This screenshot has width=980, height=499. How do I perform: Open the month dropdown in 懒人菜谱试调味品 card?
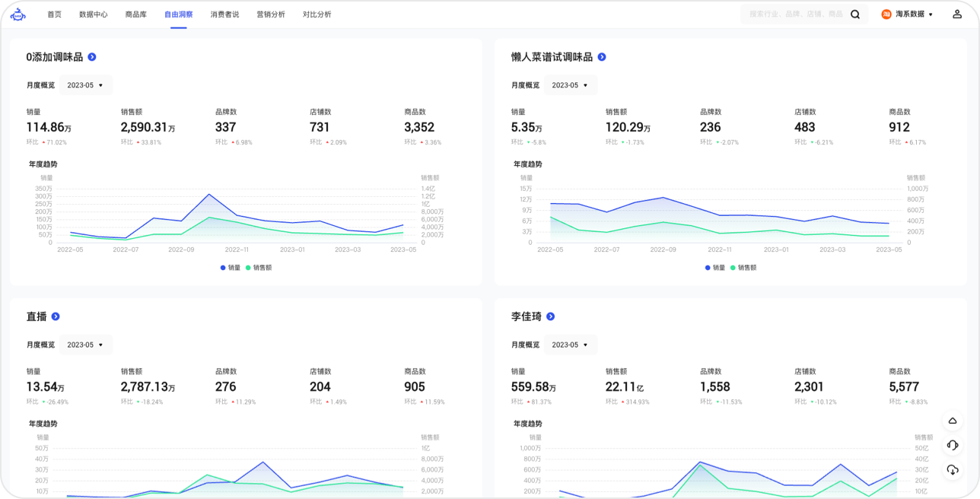571,85
